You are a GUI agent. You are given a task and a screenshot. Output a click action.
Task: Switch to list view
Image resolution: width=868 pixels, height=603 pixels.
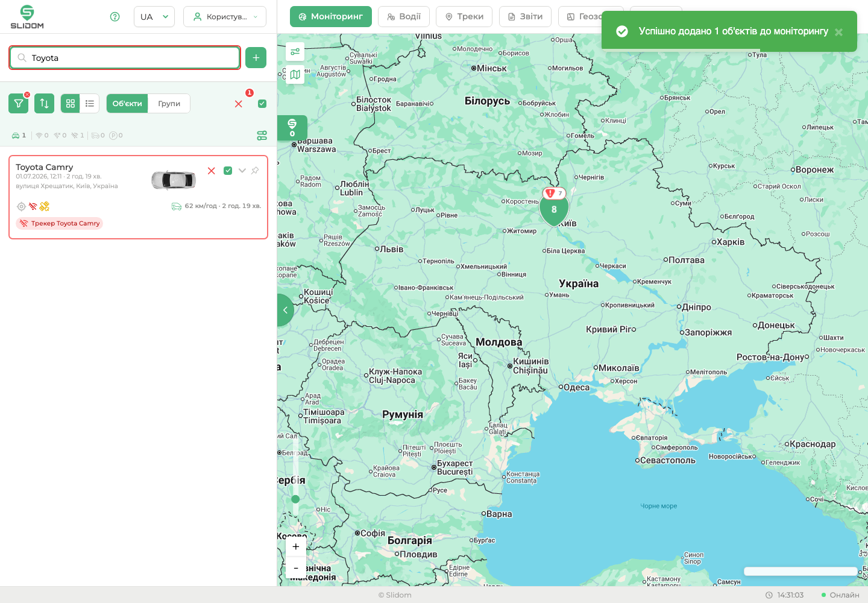[x=90, y=104]
